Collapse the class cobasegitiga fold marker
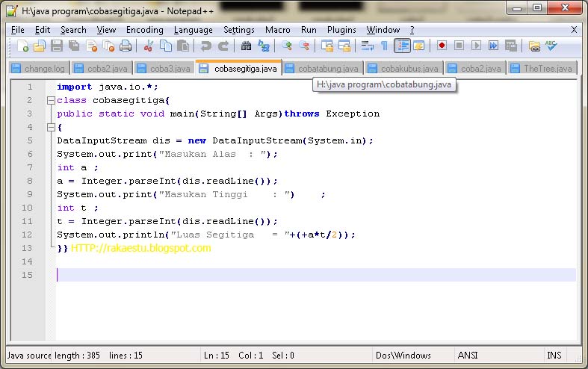588x369 pixels. click(x=52, y=101)
